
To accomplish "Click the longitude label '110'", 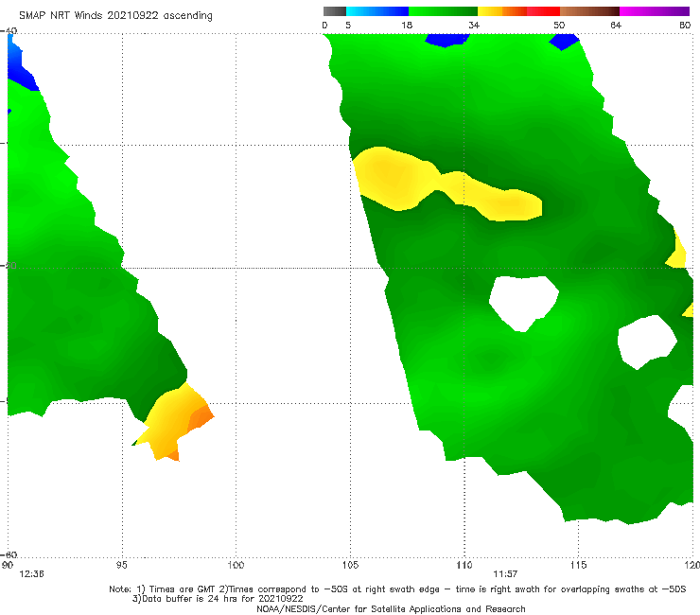I will [464, 565].
